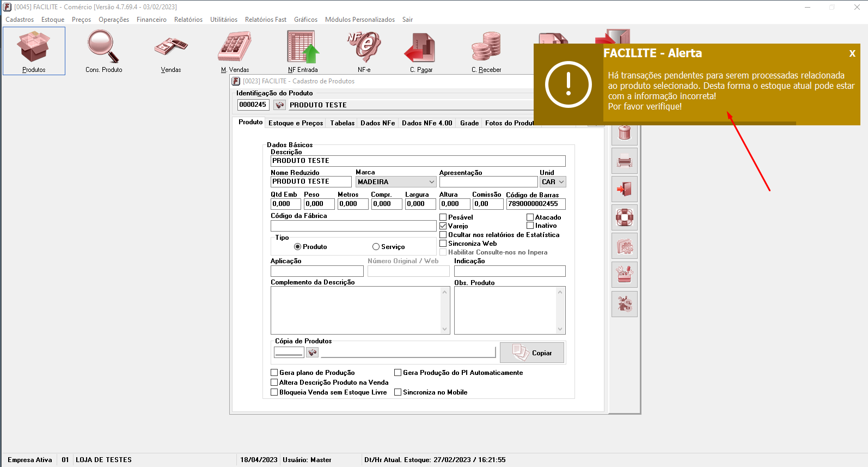Check Altera Descrição Produto na Venda
The width and height of the screenshot is (868, 467).
point(274,383)
